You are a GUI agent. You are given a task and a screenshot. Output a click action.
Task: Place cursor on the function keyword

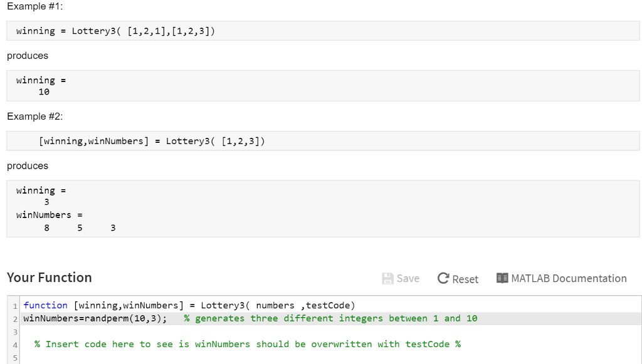pyautogui.click(x=45, y=306)
